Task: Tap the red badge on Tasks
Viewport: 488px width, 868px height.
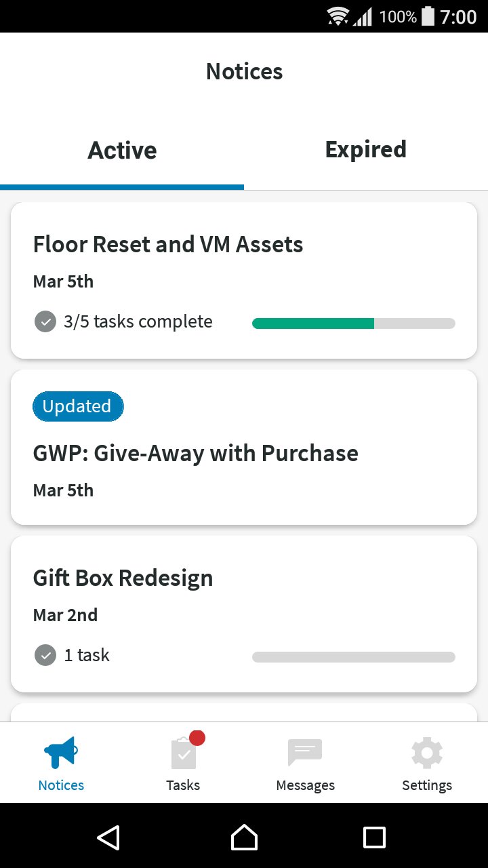Action: click(x=197, y=738)
